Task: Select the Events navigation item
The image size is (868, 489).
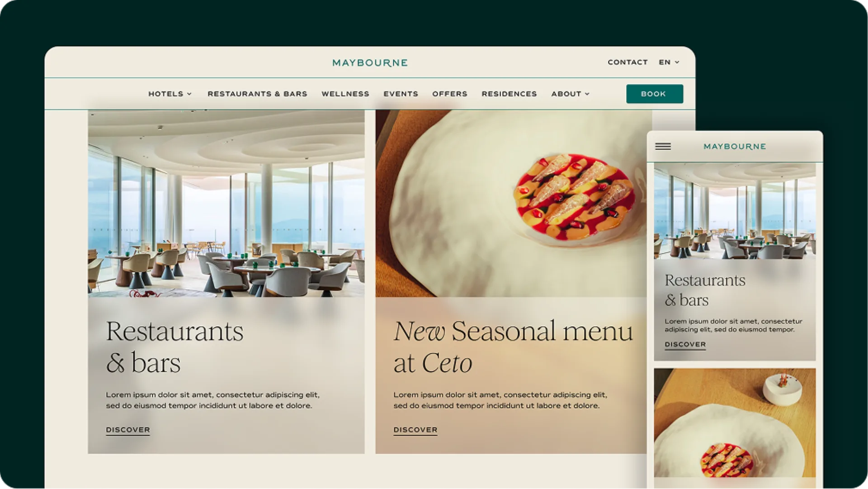Action: (x=401, y=94)
